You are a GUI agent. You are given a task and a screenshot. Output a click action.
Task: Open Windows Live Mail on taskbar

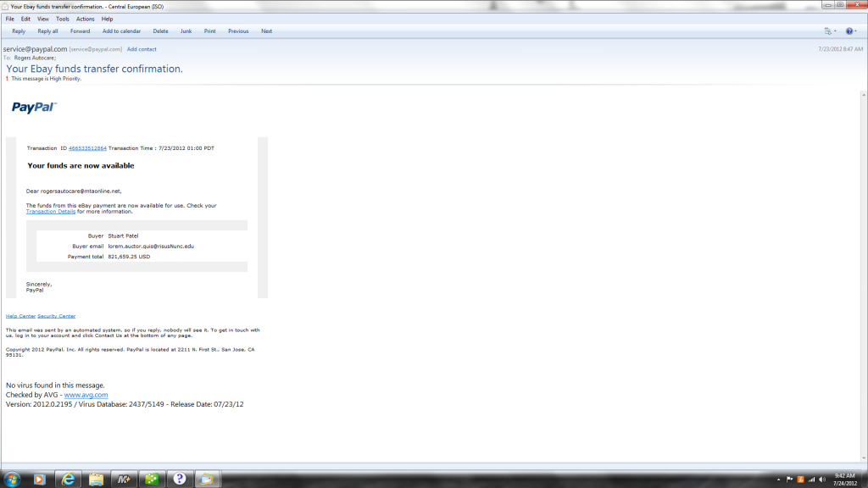coord(207,480)
